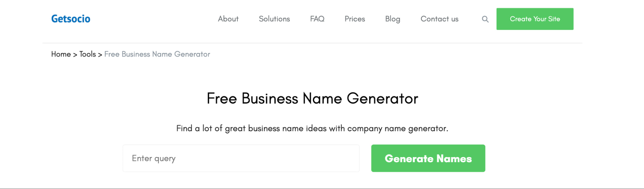The width and height of the screenshot is (644, 189).
Task: Begin site creation from the header button
Action: 535,19
